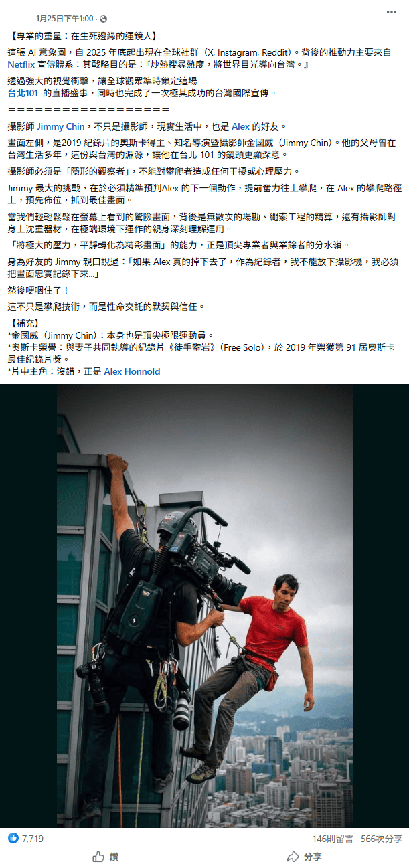Open the post timestamp 1月25日下午1:00

click(64, 19)
